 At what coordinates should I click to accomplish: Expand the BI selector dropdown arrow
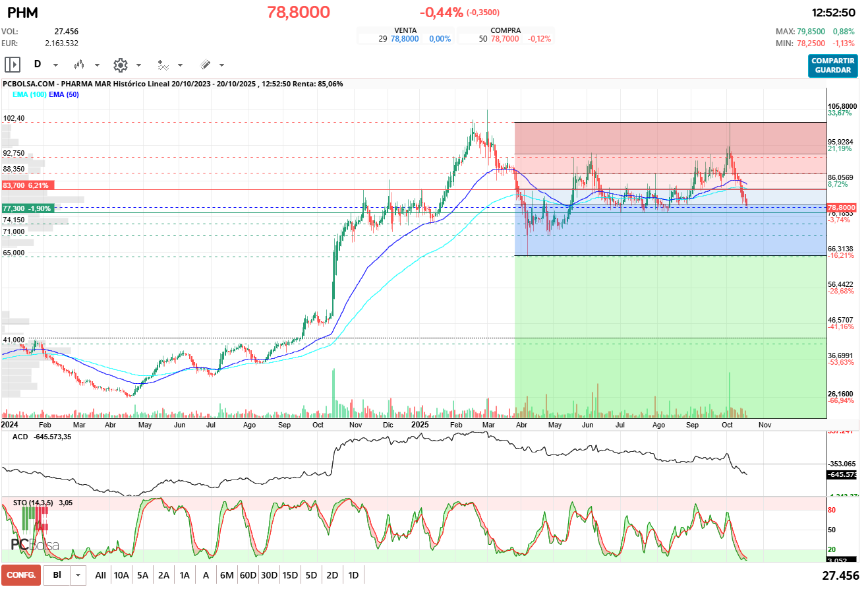pos(78,575)
